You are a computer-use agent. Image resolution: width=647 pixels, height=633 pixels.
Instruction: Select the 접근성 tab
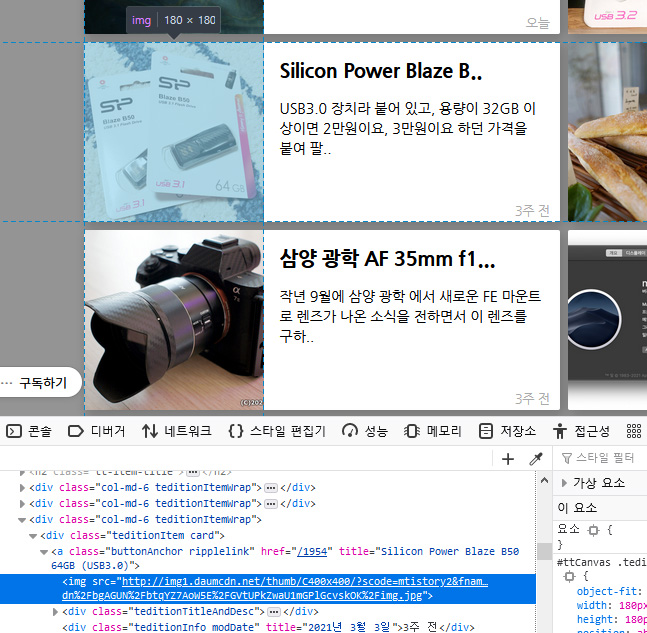click(581, 431)
